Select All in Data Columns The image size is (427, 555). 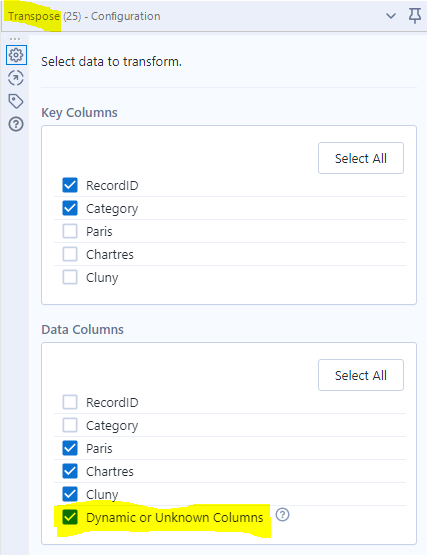(361, 375)
